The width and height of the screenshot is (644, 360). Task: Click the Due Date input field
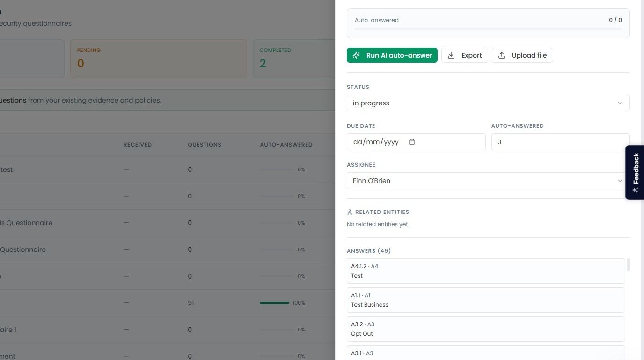coord(416,142)
